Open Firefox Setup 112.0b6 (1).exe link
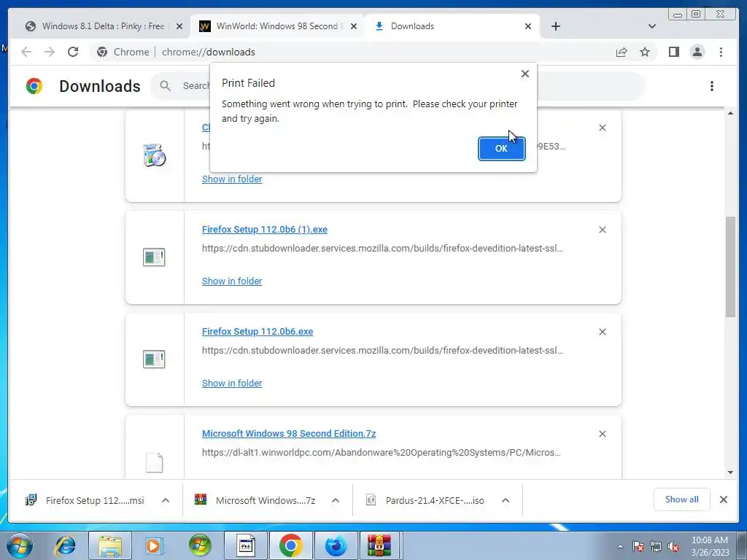The height and width of the screenshot is (560, 747). pos(264,230)
